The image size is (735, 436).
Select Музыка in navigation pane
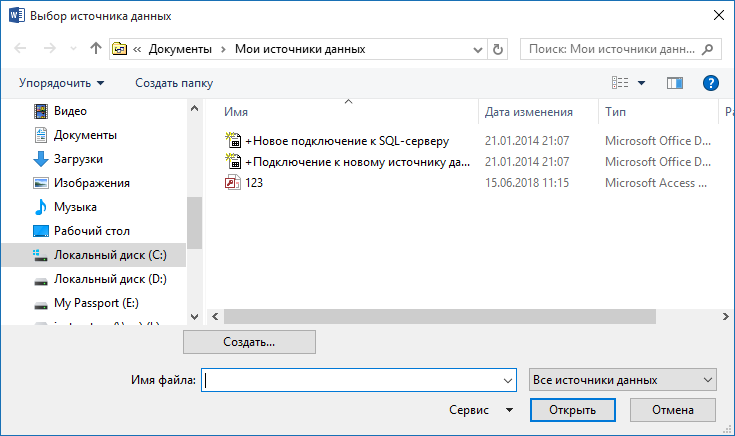click(x=75, y=207)
